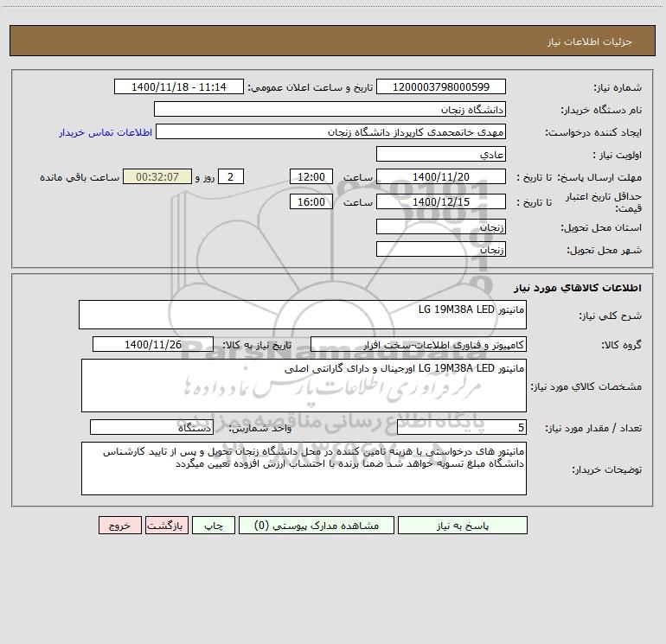This screenshot has height=644, width=666.
Task: Select the general description box LG 19M38A LED
Action: pos(303,315)
